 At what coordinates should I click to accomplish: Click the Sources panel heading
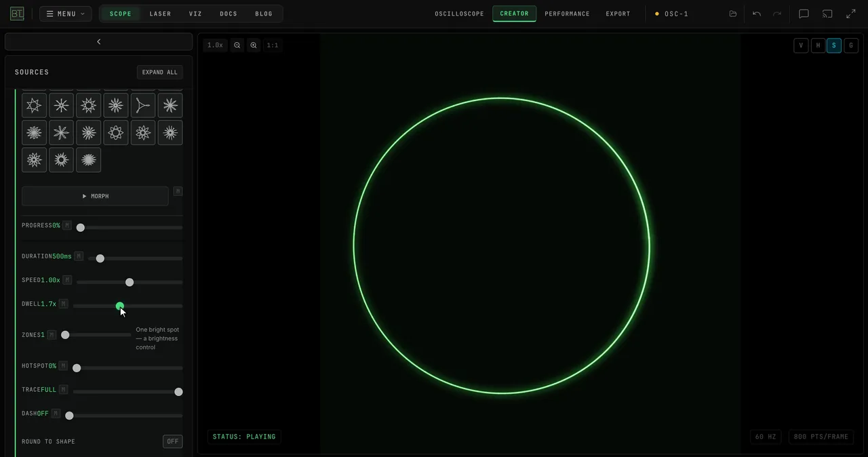coord(32,72)
